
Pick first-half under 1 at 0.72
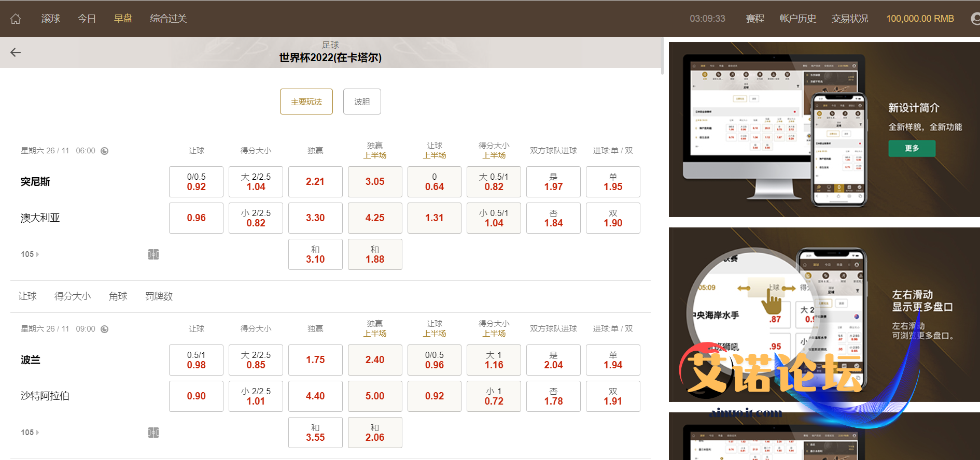tap(494, 396)
